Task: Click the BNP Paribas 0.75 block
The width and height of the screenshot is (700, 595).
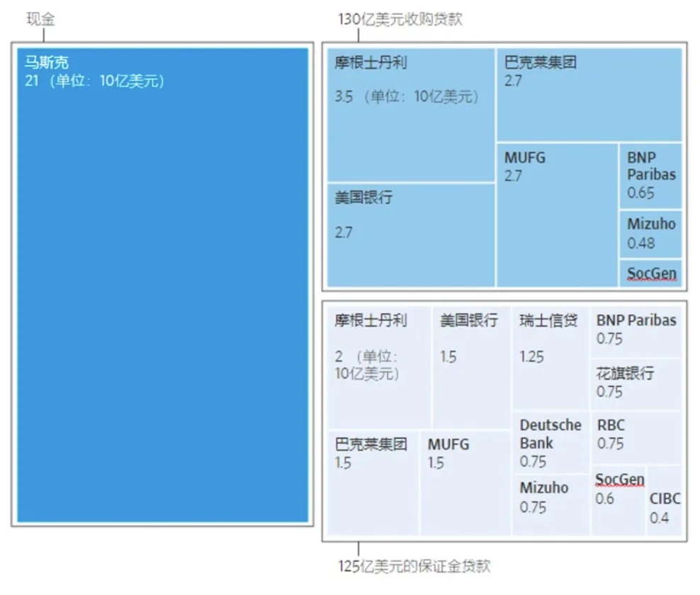Action: pos(636,331)
